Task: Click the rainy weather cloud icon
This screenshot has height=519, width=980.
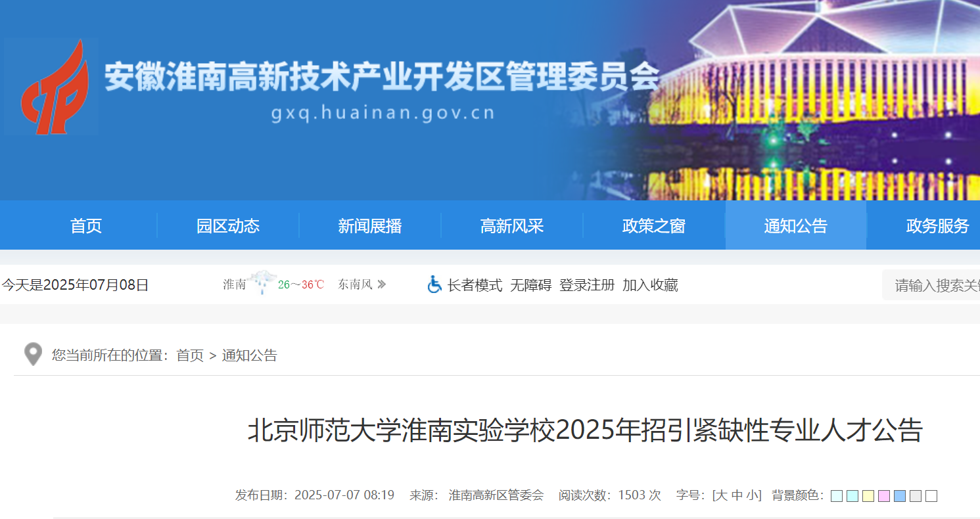Action: [262, 282]
